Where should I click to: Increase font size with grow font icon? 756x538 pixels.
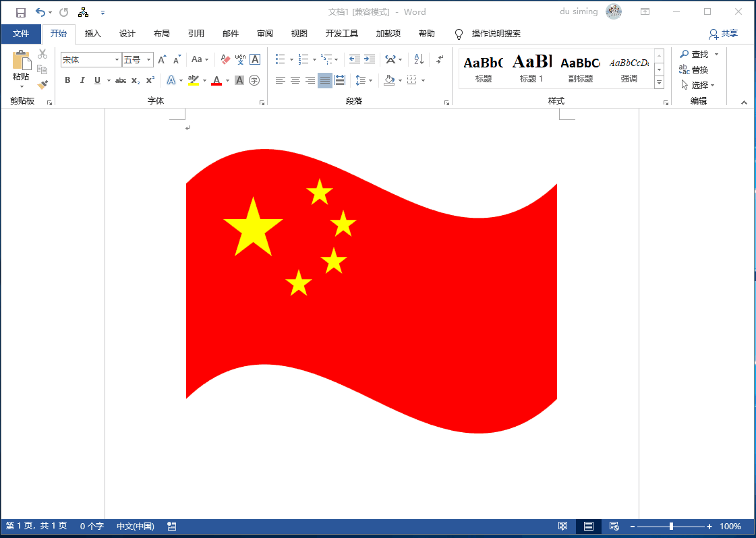coord(163,60)
